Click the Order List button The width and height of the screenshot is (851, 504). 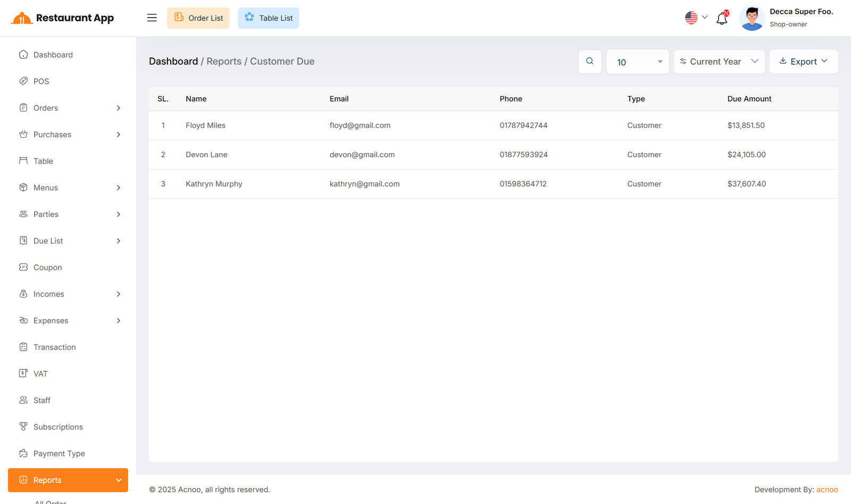198,18
